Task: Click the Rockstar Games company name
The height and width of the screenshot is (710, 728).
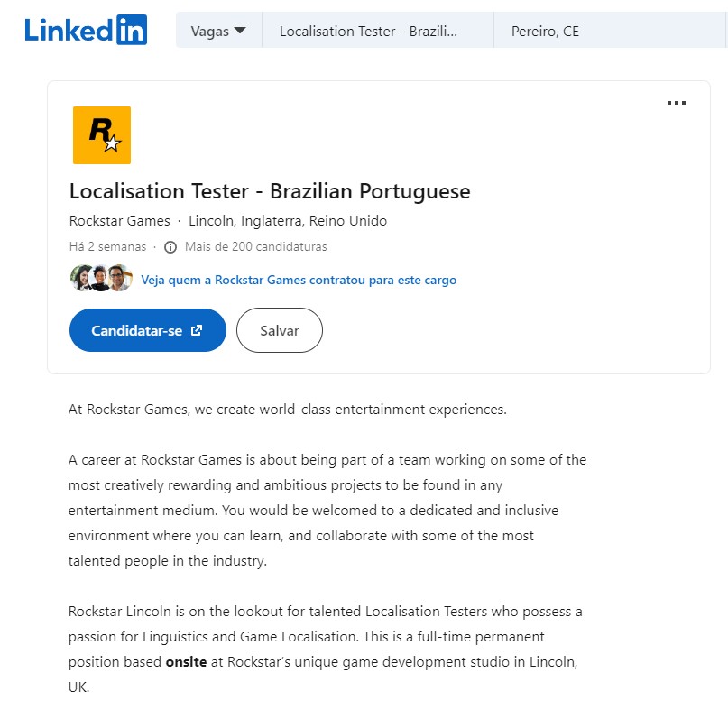Action: tap(119, 221)
